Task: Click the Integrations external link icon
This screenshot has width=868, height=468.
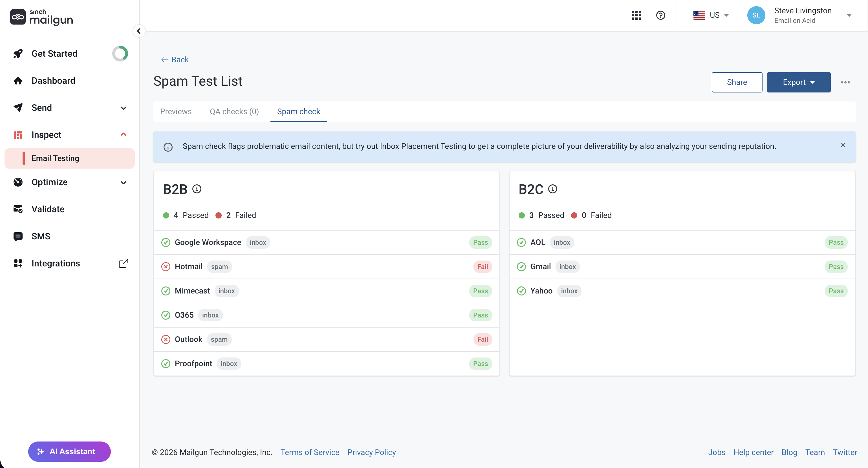Action: point(123,263)
